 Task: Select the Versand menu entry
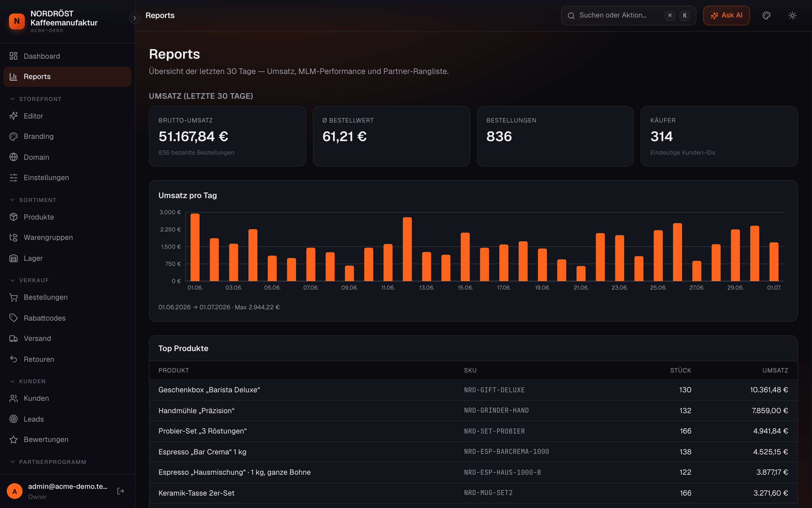67,338
